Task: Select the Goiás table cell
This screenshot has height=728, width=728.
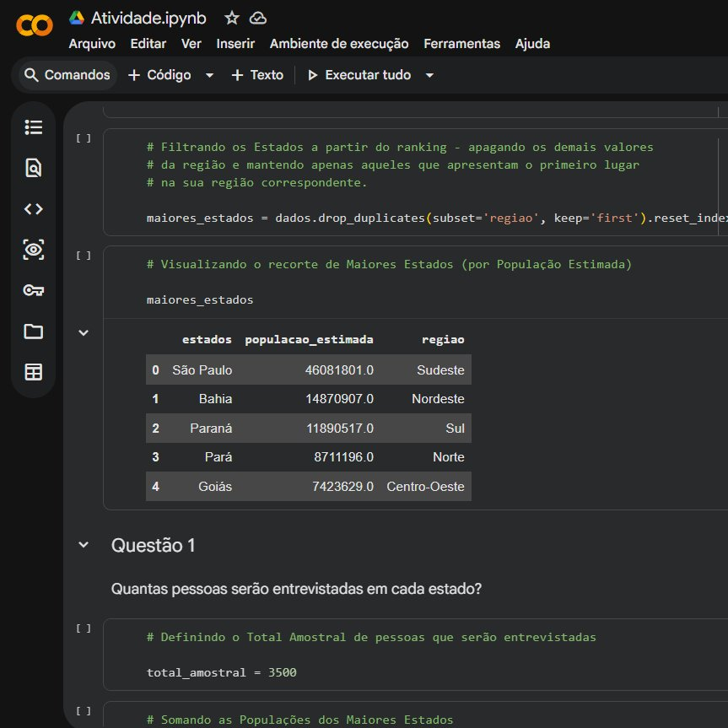Action: [215, 486]
